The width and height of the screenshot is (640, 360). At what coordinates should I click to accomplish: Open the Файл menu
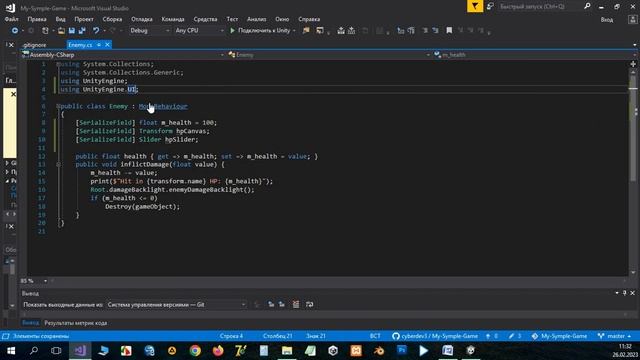(11, 19)
